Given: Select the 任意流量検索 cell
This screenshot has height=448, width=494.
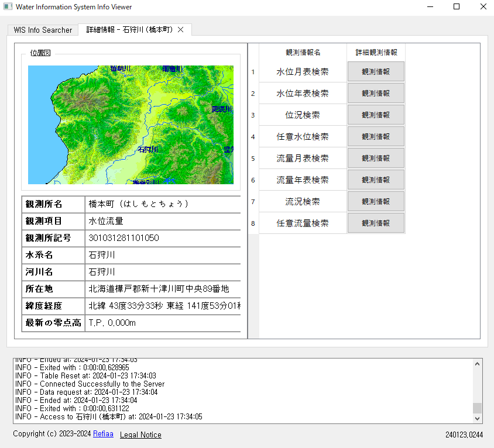Looking at the screenshot, I should pos(303,223).
